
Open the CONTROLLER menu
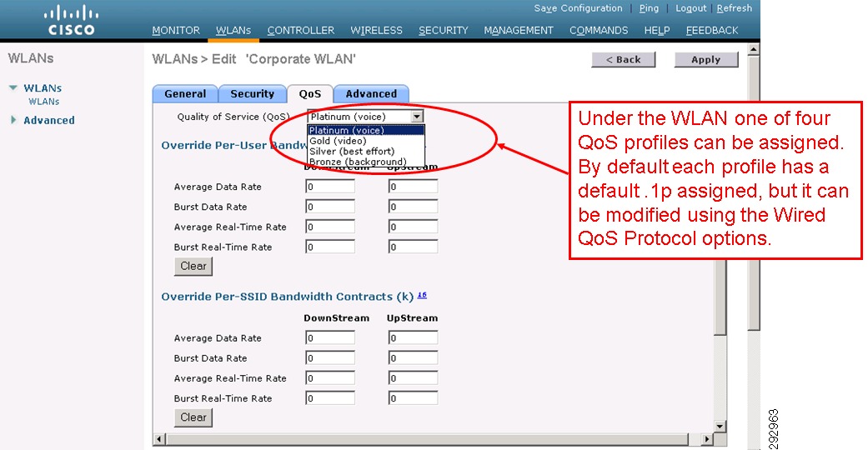[300, 31]
